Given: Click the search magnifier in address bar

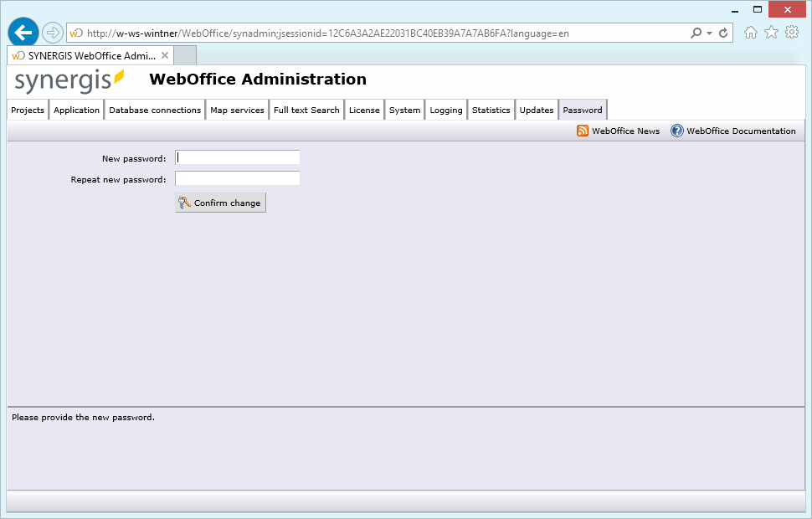Looking at the screenshot, I should 696,33.
